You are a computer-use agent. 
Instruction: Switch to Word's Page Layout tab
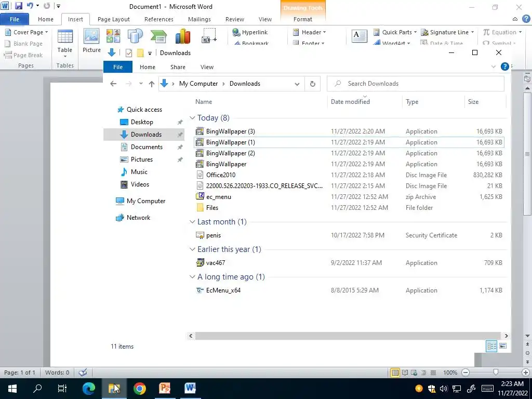point(114,19)
